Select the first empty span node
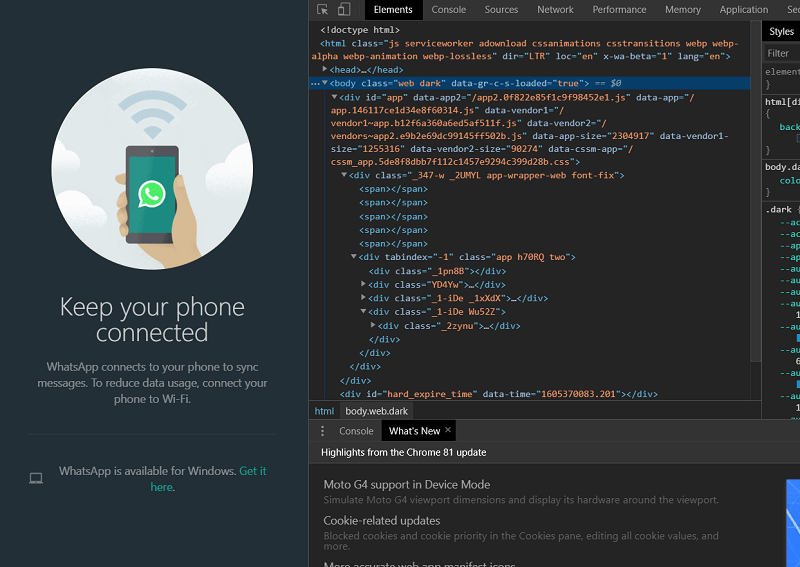The width and height of the screenshot is (800, 567). [393, 189]
